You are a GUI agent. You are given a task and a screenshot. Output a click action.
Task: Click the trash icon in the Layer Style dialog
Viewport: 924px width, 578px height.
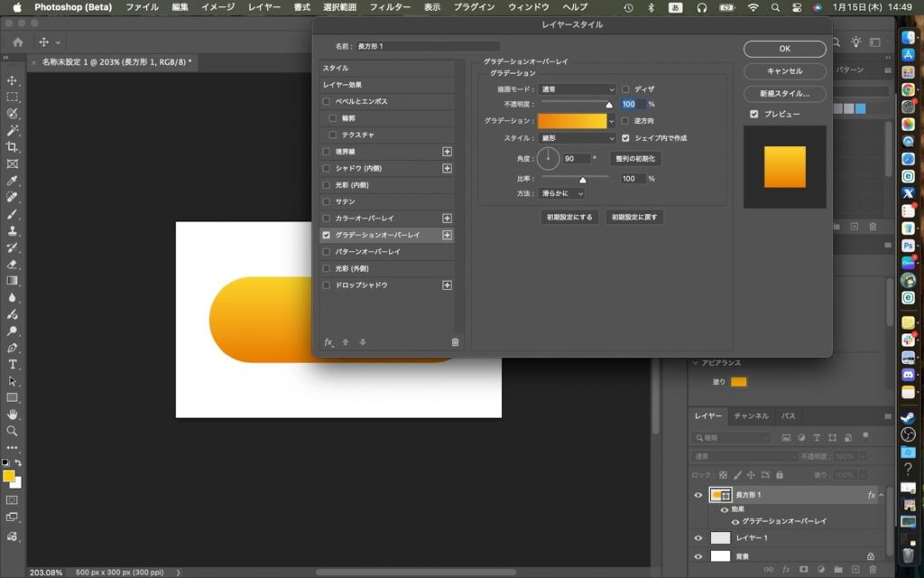(x=455, y=342)
